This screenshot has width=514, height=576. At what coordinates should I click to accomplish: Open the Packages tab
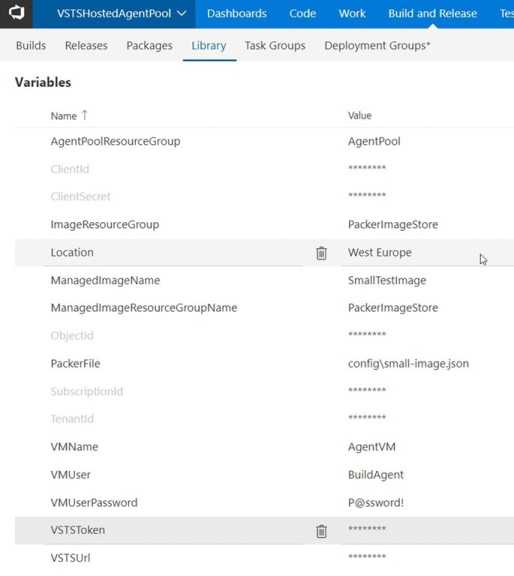coord(150,46)
